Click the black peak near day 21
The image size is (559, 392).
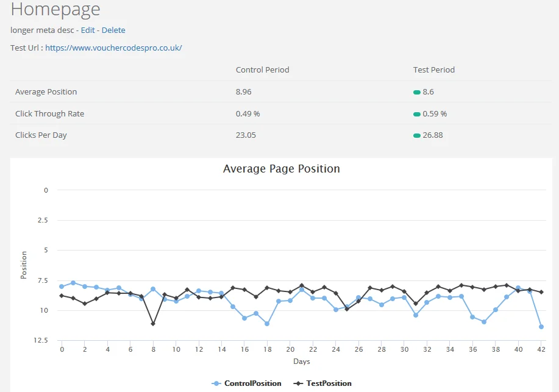[x=302, y=284]
